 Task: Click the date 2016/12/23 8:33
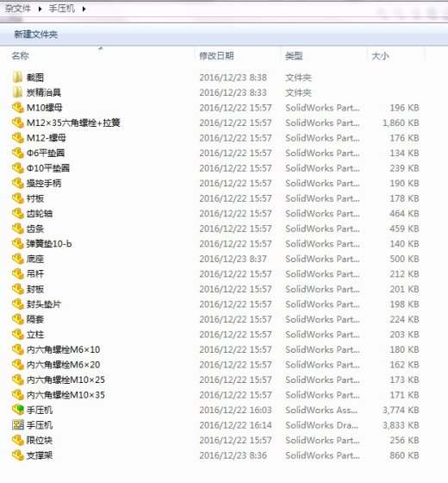pos(233,92)
